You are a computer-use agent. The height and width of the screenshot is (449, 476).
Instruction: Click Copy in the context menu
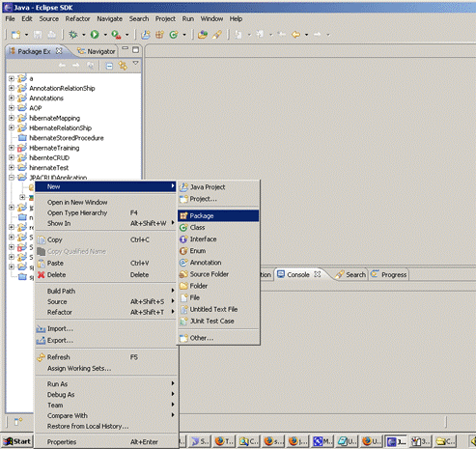tap(105, 239)
